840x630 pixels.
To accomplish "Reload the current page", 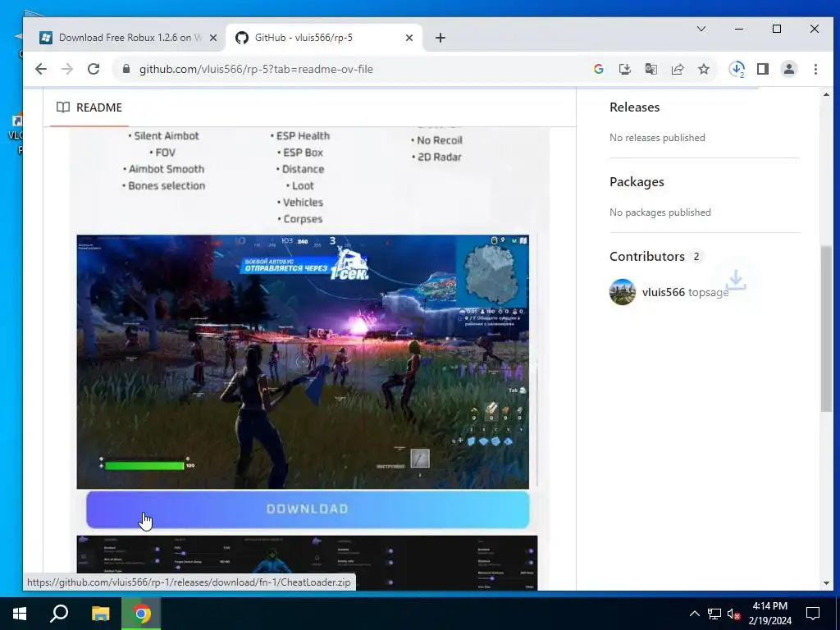I will tap(94, 69).
